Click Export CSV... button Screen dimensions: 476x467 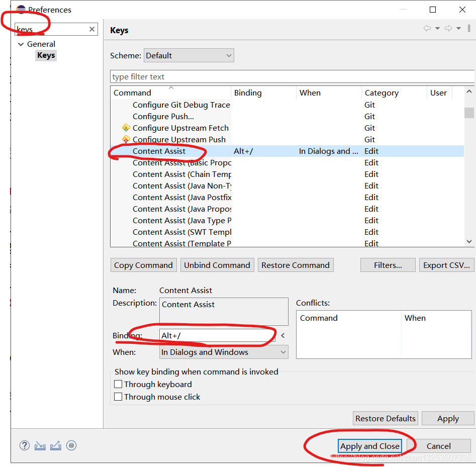pos(446,265)
